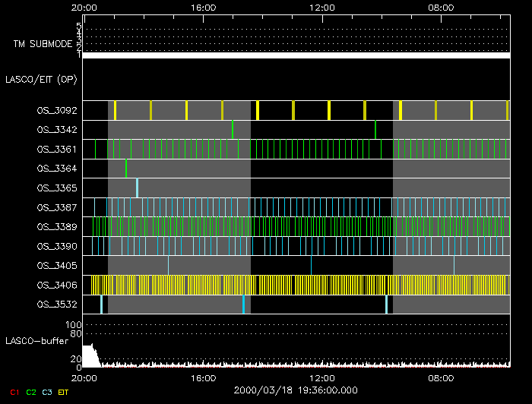This screenshot has height=404, width=532.
Task: Select the red C1 legend entry
Action: coord(14,392)
